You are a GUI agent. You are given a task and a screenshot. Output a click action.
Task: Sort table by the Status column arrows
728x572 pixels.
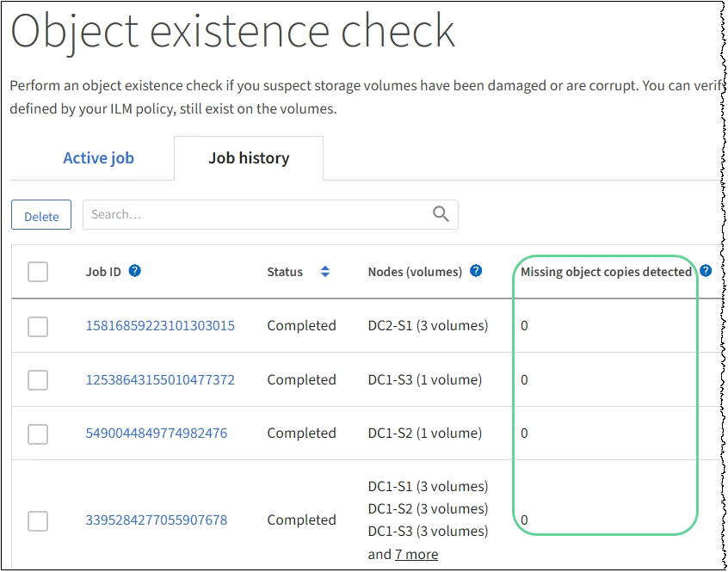325,272
